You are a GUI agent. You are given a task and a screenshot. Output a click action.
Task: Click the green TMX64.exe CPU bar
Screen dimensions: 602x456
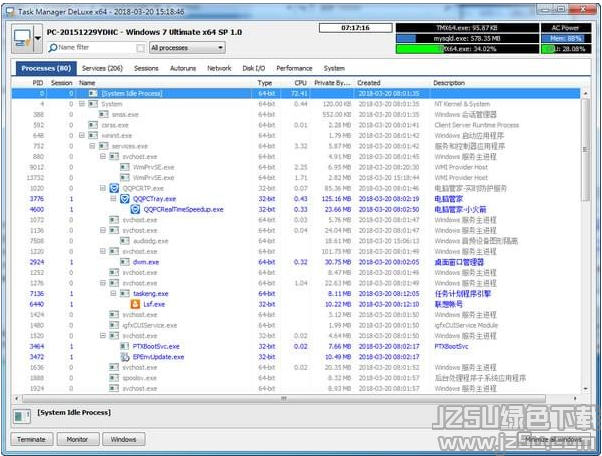pyautogui.click(x=467, y=49)
